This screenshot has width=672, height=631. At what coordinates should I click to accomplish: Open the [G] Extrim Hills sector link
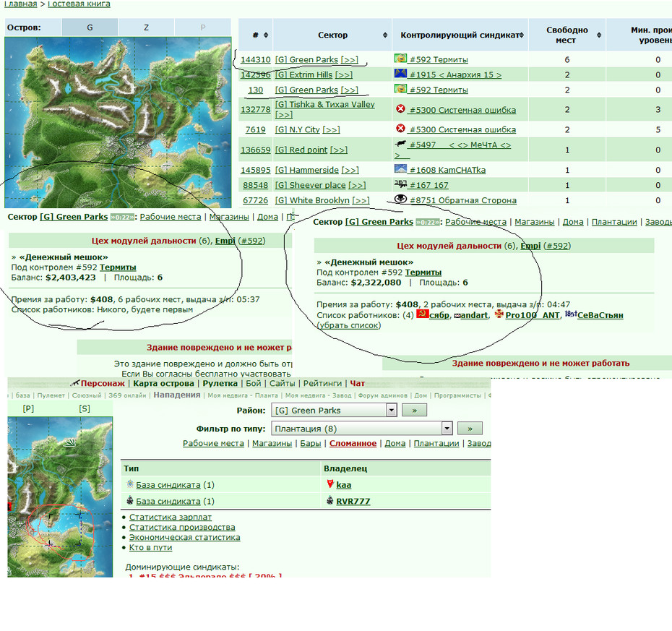pos(303,74)
